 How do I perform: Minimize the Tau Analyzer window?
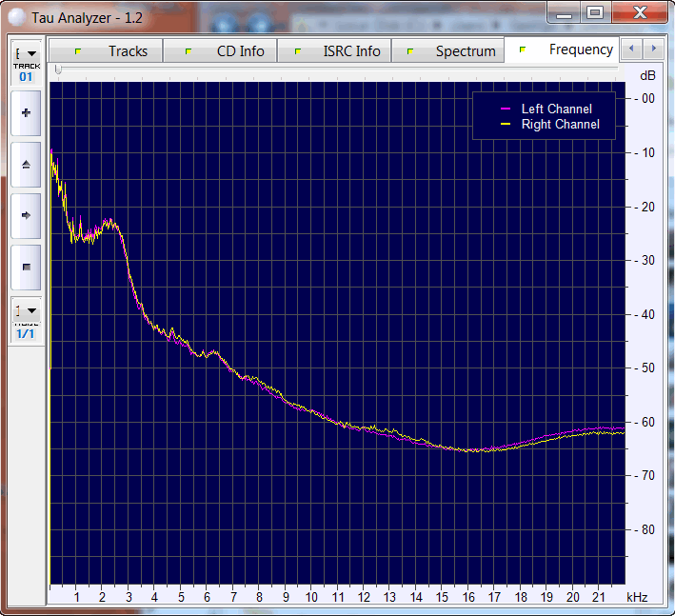pyautogui.click(x=565, y=12)
